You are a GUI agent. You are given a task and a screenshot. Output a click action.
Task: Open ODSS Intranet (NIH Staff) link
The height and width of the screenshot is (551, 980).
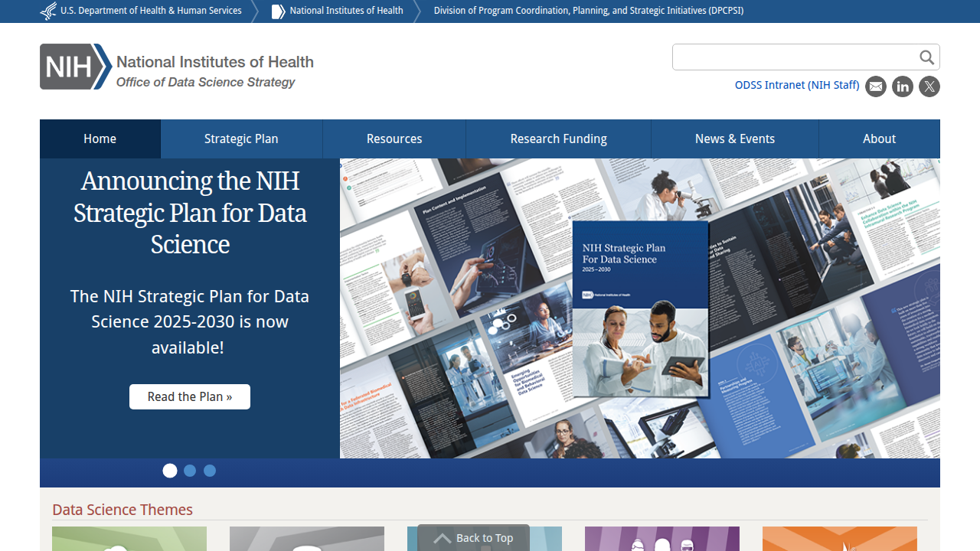(x=797, y=85)
